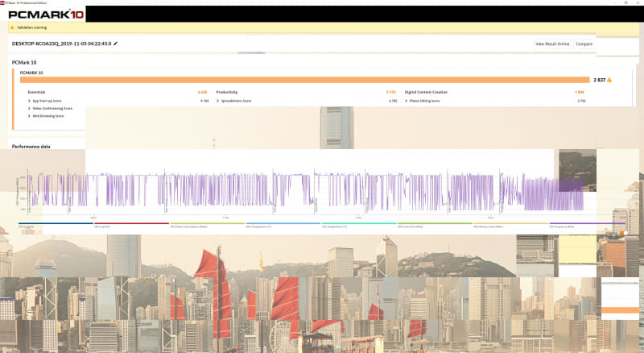Toggle the olive CPU Power Consumption legend series
644x353 pixels.
(208, 225)
